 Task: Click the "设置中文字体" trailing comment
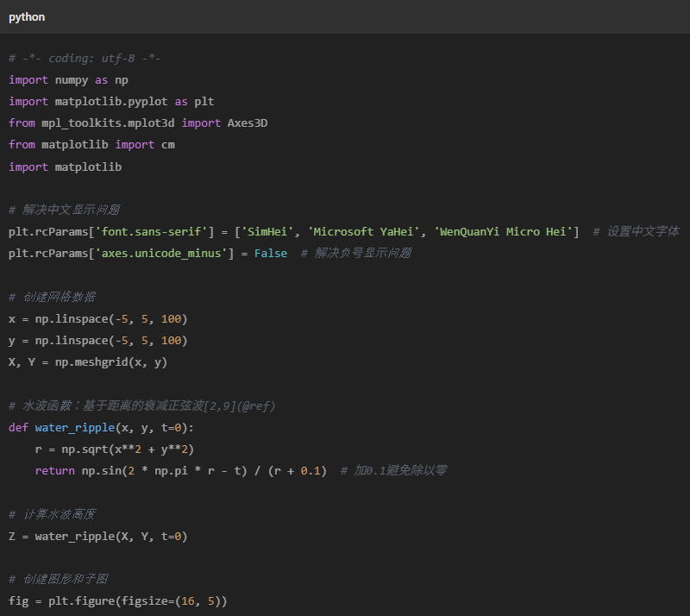pos(643,231)
